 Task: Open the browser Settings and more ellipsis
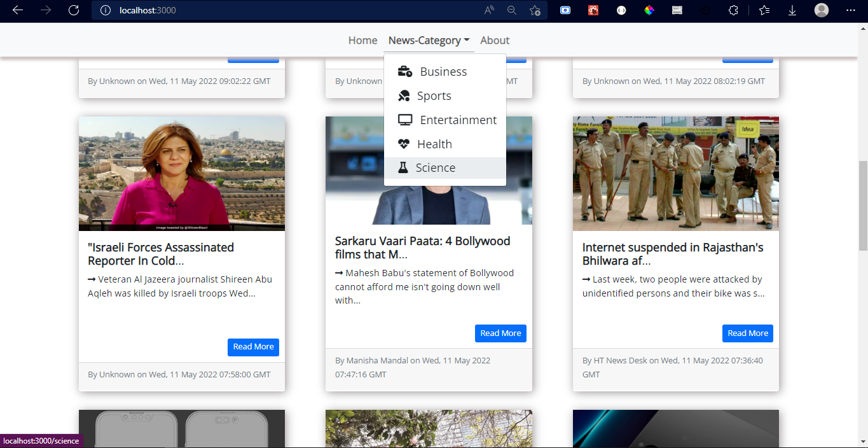click(851, 10)
